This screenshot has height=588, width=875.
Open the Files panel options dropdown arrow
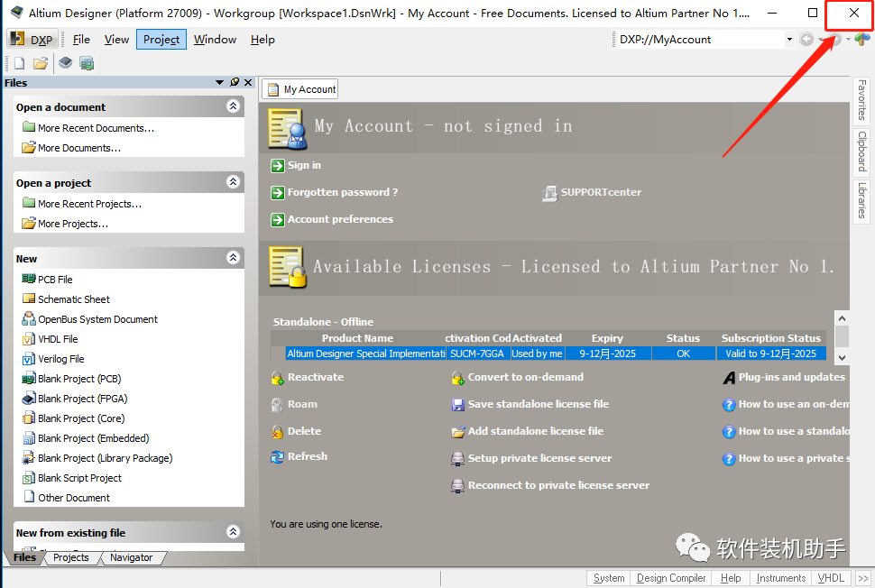tap(219, 83)
